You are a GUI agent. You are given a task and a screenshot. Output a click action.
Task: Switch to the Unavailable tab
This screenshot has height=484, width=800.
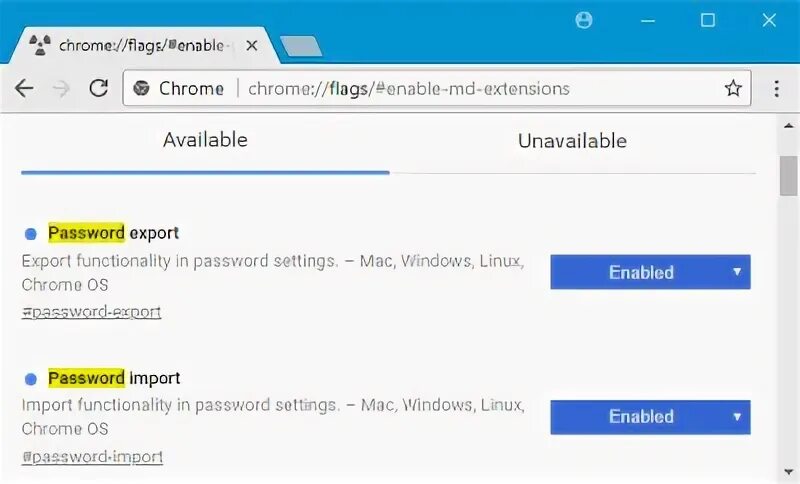point(572,141)
